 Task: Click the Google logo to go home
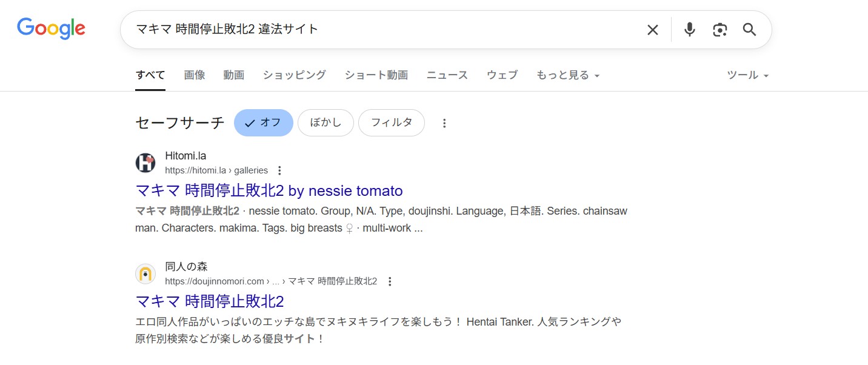[x=51, y=28]
